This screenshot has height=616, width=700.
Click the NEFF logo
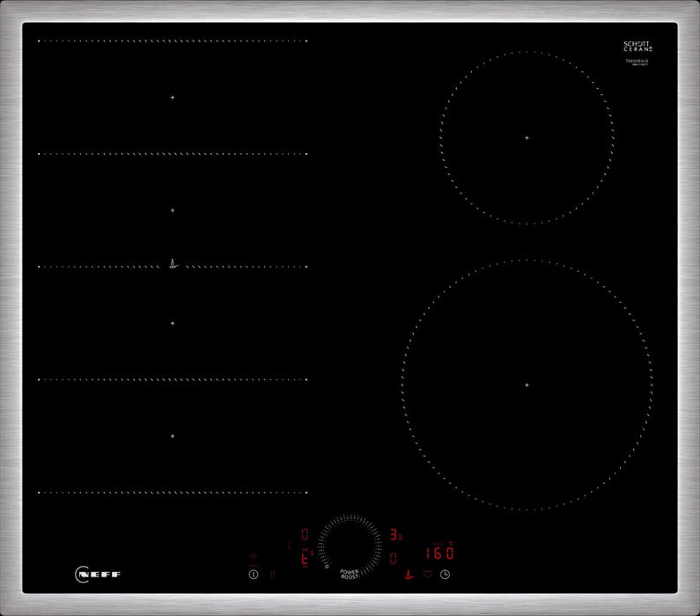pyautogui.click(x=98, y=574)
